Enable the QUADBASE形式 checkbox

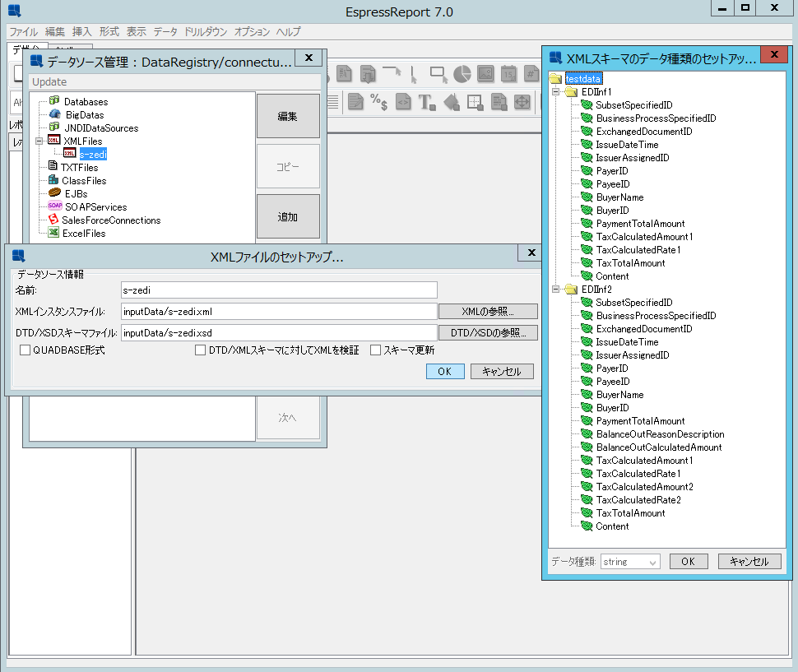pyautogui.click(x=25, y=350)
